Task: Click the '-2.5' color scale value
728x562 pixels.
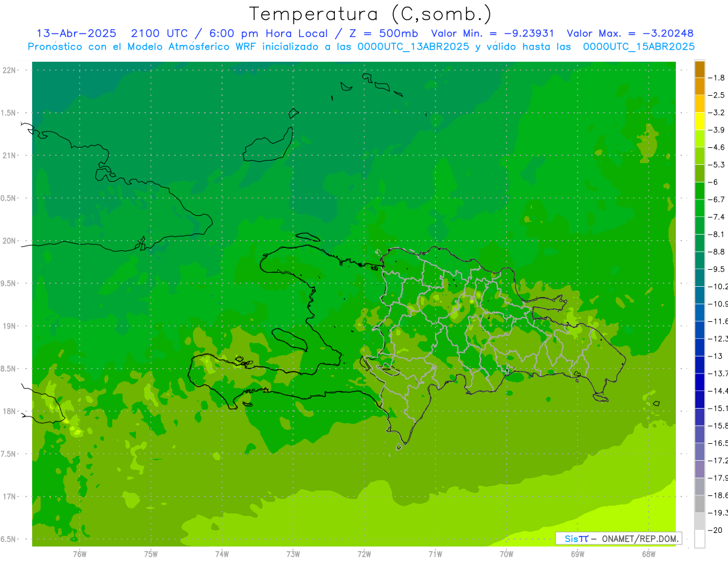Action: click(717, 95)
